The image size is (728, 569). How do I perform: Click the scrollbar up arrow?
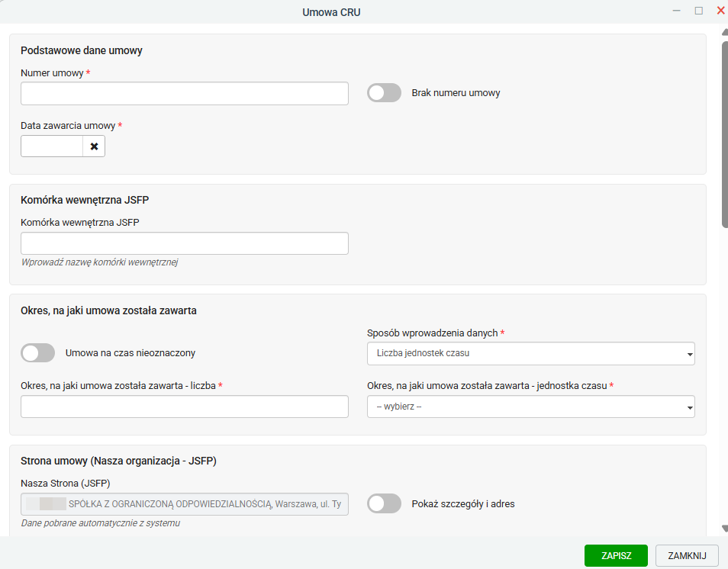725,32
